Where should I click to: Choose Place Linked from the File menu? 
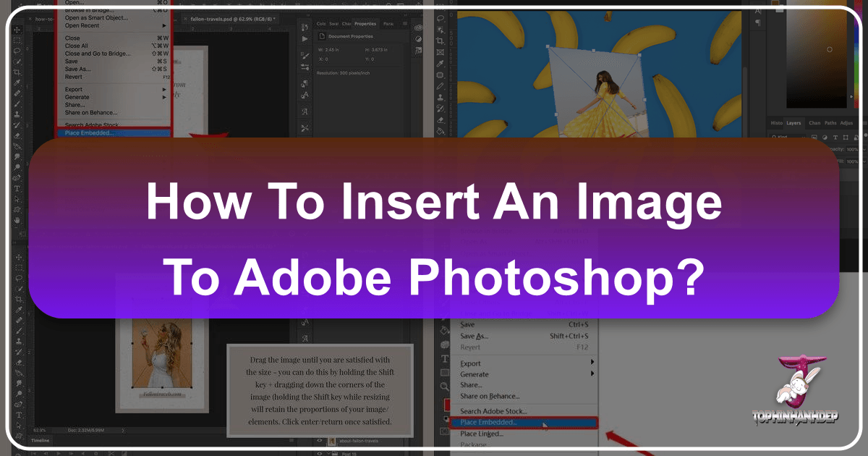coord(482,434)
